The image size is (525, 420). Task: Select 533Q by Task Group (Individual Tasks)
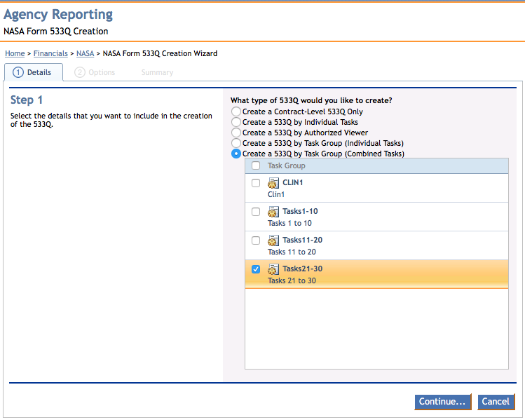click(236, 143)
